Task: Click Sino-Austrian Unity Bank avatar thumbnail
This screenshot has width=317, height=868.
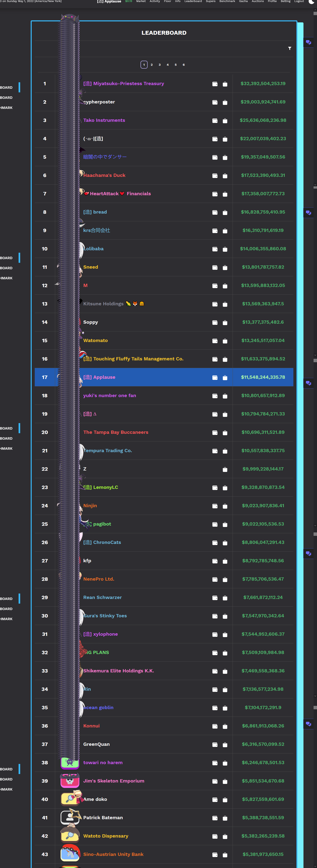Action: [x=70, y=854]
